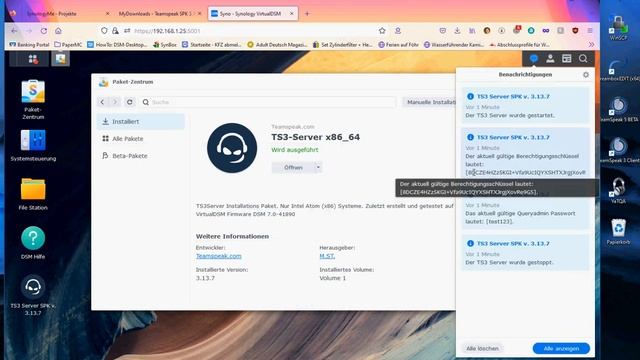The width and height of the screenshot is (640, 360).
Task: Click Paket-Zentrum taskbar thumbnail in DSM
Action: pyautogui.click(x=60, y=59)
